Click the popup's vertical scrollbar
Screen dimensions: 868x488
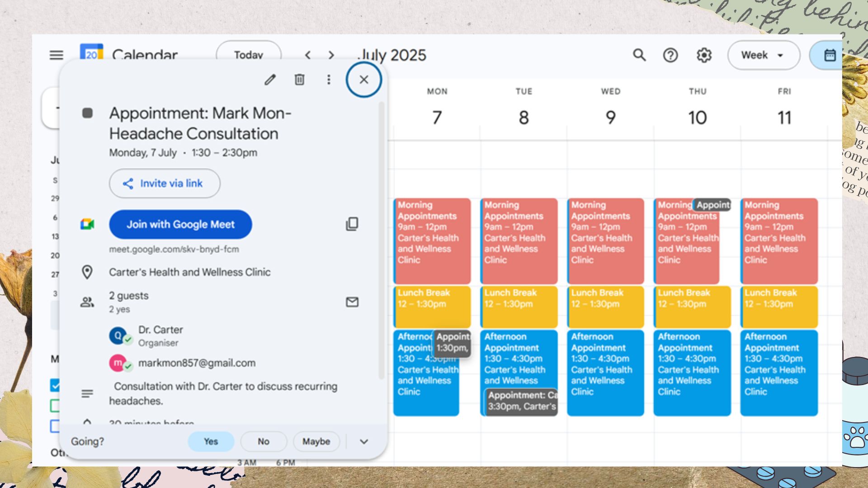click(381, 240)
